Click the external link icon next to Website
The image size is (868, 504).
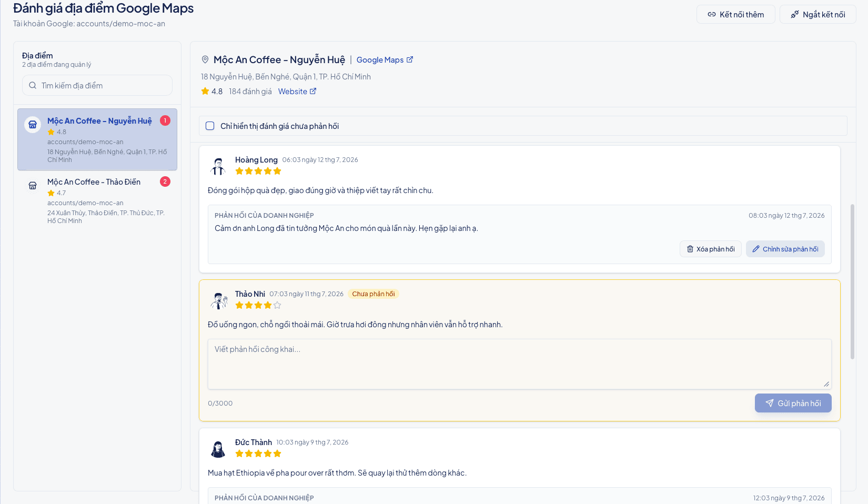pos(313,91)
